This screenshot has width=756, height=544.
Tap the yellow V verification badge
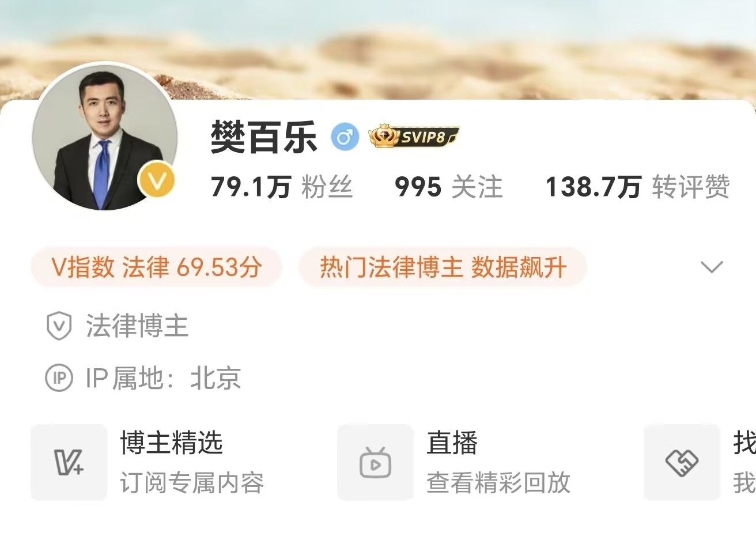pos(156,181)
